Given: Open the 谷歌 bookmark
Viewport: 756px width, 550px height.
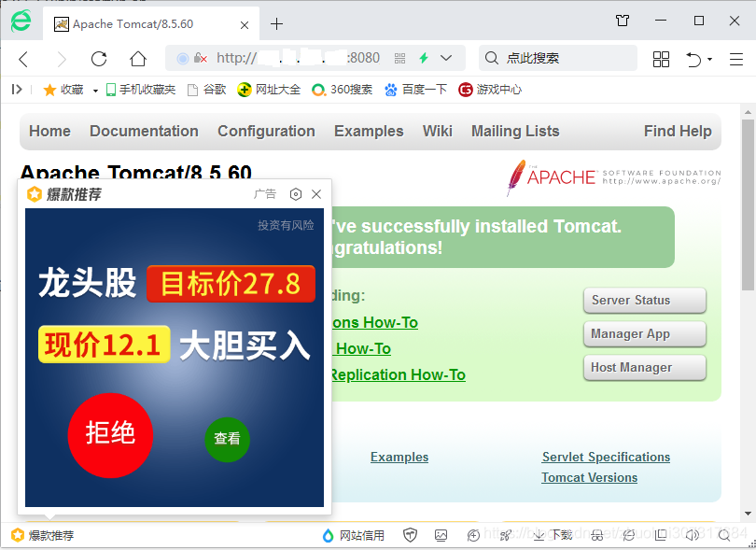Looking at the screenshot, I should point(206,90).
